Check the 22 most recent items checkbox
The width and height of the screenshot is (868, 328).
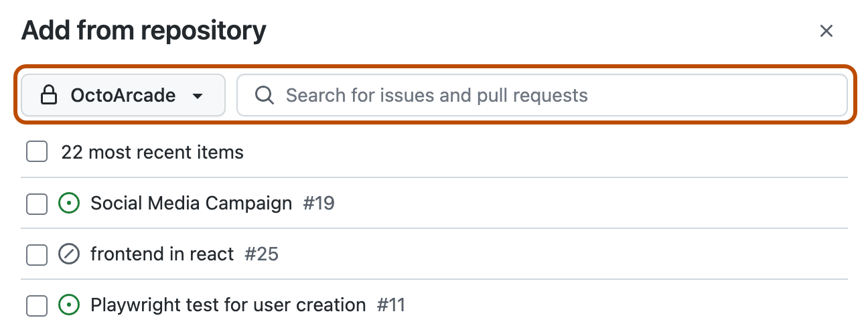[37, 152]
